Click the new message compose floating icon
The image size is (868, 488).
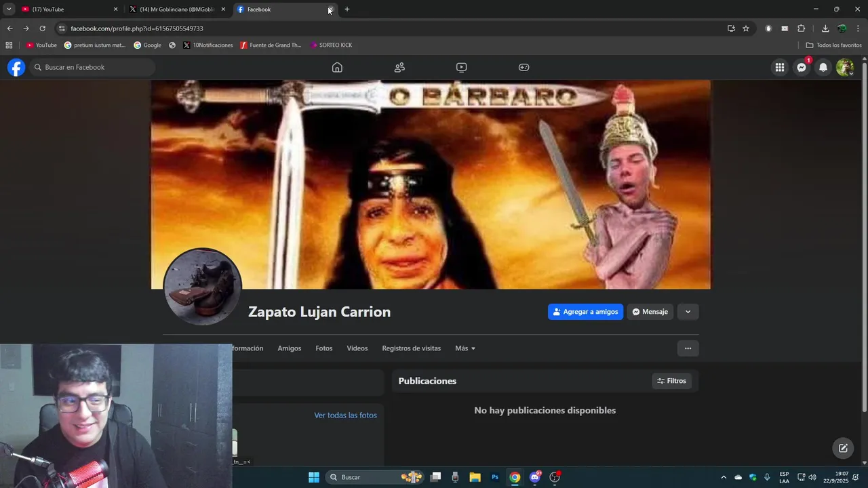(843, 448)
